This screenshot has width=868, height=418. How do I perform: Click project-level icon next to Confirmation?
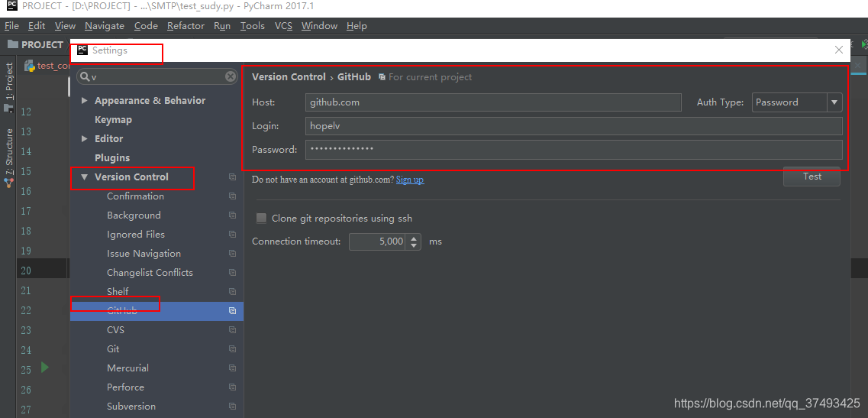point(233,196)
